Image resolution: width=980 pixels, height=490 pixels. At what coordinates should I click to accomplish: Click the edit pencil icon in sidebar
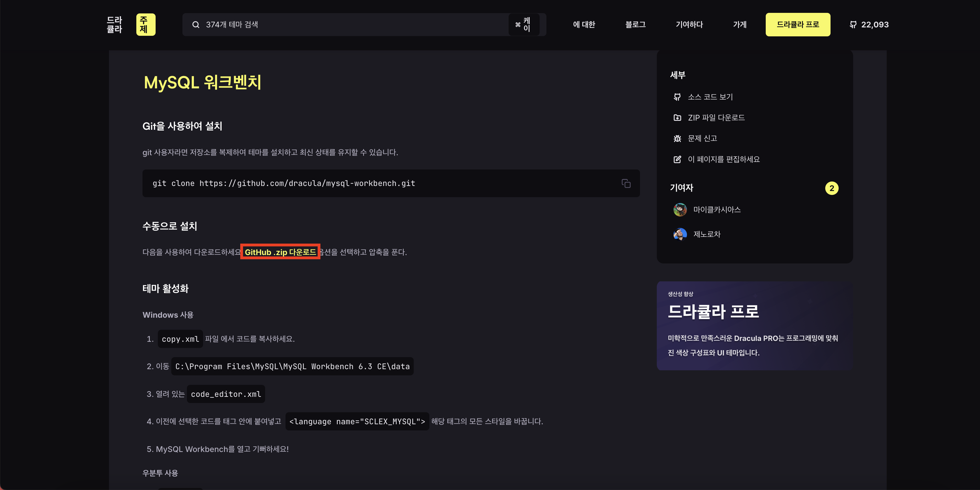coord(677,159)
